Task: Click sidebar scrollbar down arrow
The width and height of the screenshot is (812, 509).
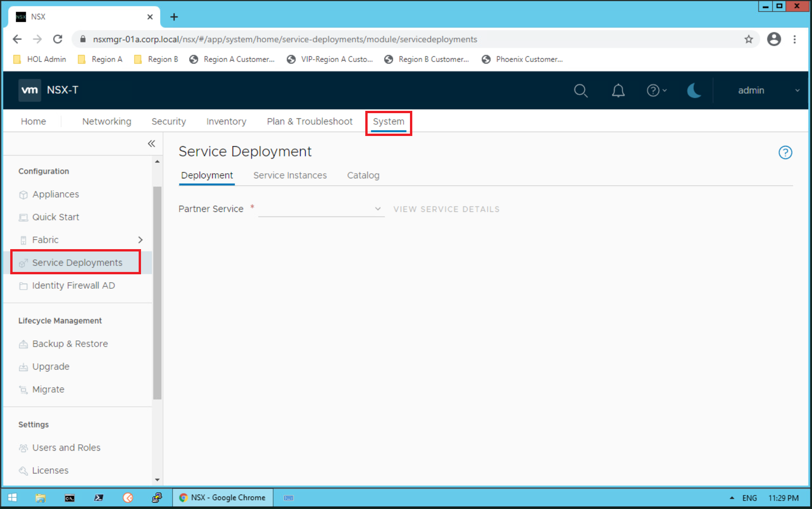Action: [x=157, y=480]
